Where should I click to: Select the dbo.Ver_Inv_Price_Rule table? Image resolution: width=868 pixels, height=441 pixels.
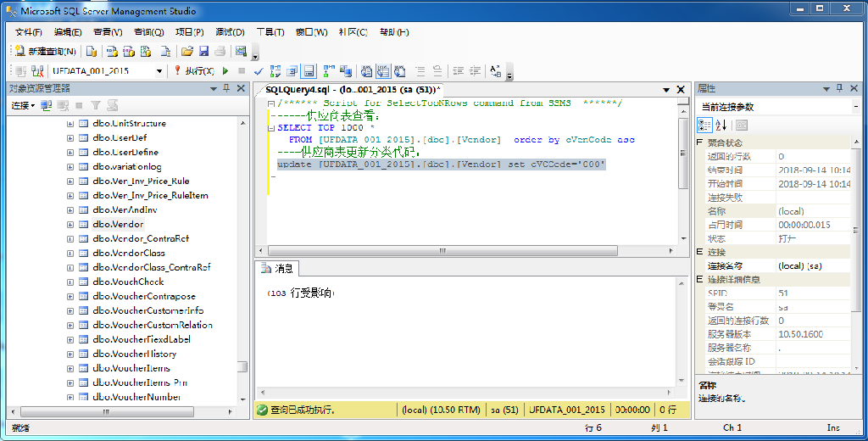click(x=141, y=181)
